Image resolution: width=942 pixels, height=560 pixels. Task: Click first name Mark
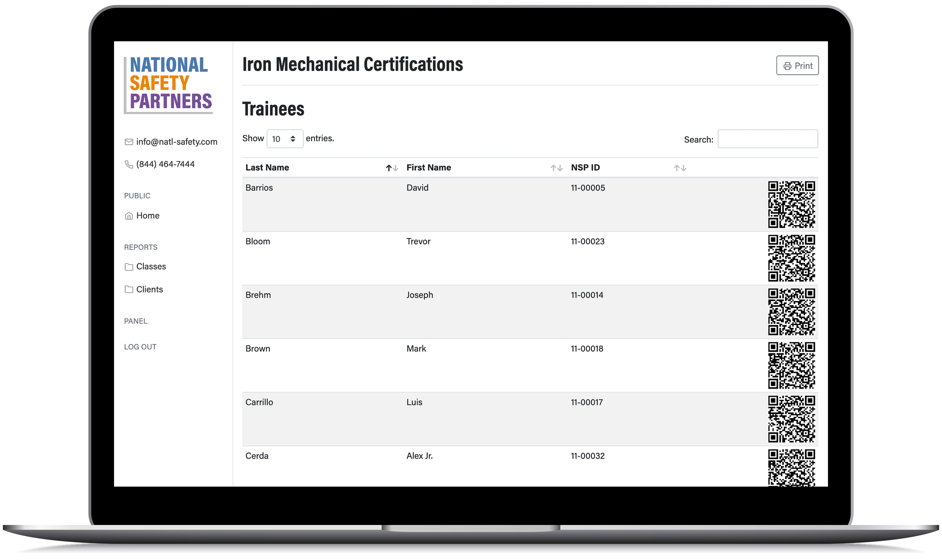pyautogui.click(x=416, y=348)
